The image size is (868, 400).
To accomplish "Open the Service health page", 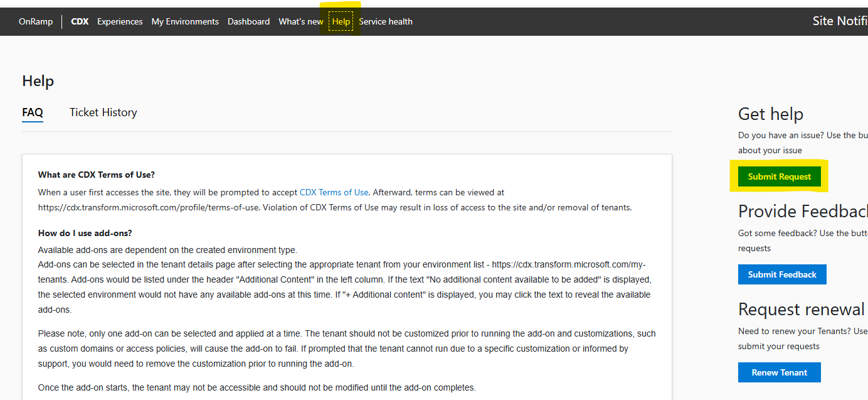I will 386,21.
